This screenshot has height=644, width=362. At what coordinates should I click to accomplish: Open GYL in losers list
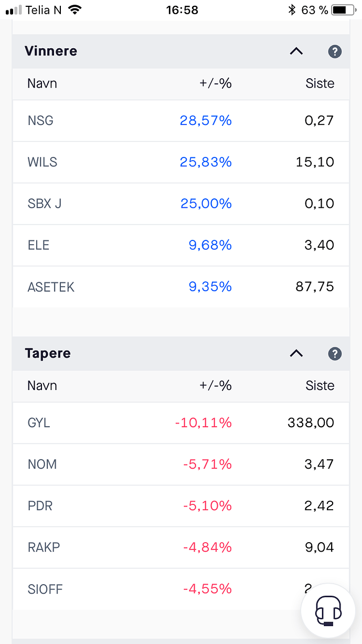point(39,423)
